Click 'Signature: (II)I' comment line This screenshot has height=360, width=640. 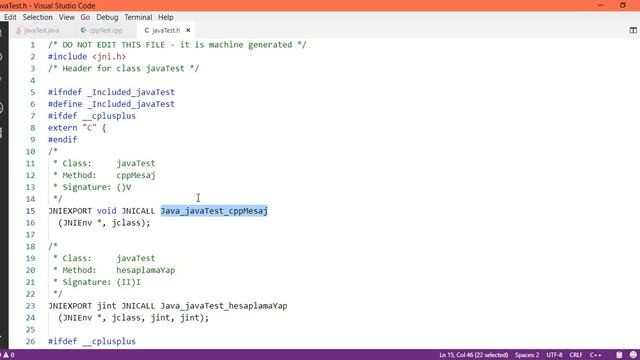pos(97,282)
